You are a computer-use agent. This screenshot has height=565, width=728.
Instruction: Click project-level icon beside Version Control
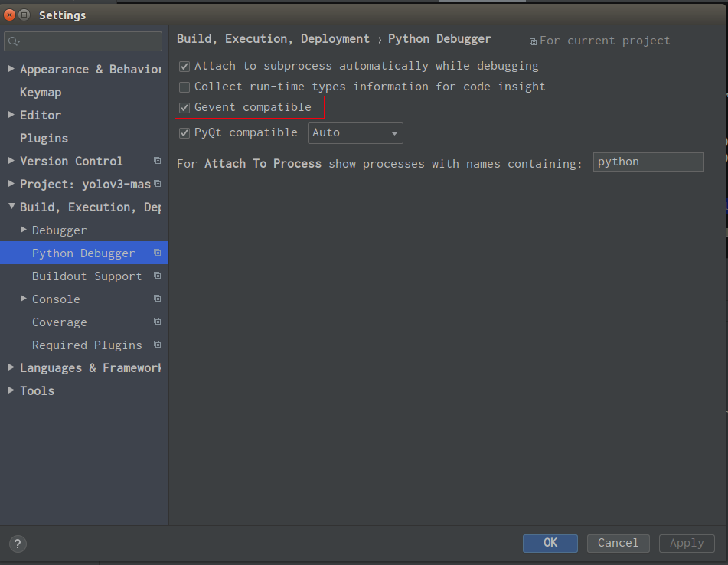click(158, 161)
